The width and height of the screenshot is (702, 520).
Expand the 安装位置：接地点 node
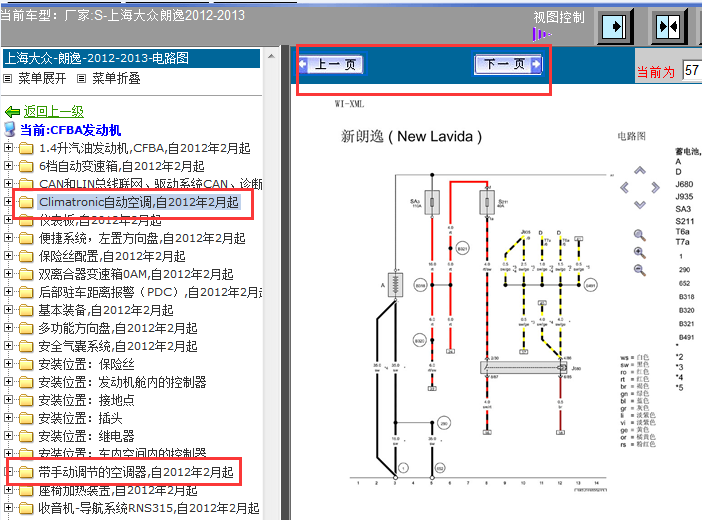coord(8,400)
